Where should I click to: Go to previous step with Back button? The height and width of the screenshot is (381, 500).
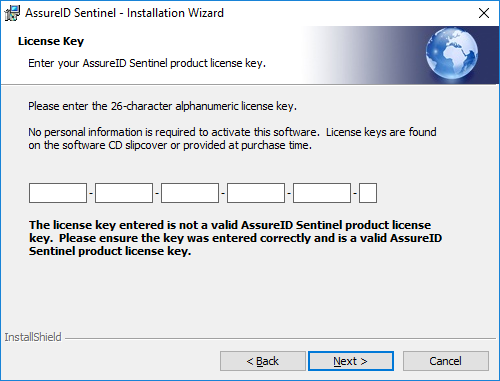(263, 361)
